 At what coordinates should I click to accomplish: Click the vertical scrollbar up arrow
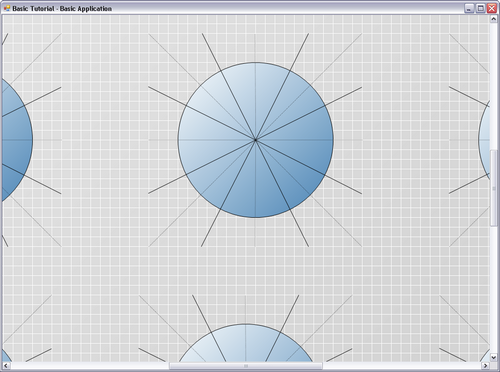click(493, 19)
